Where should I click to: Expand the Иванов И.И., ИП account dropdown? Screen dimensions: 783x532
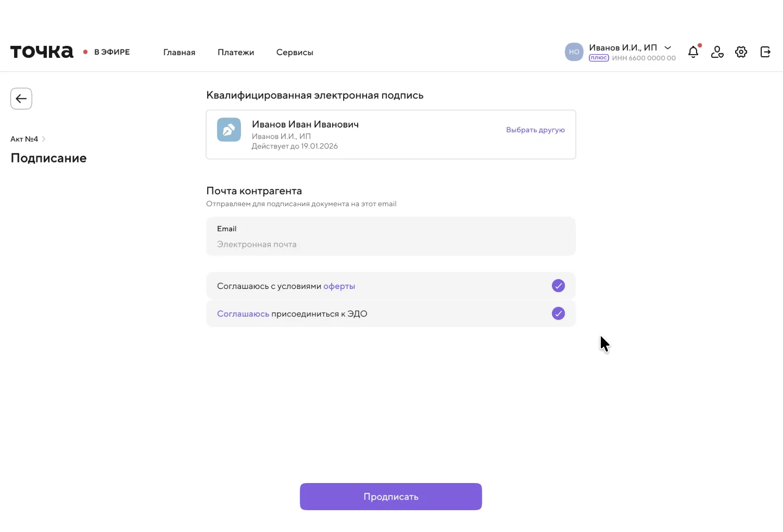(668, 47)
